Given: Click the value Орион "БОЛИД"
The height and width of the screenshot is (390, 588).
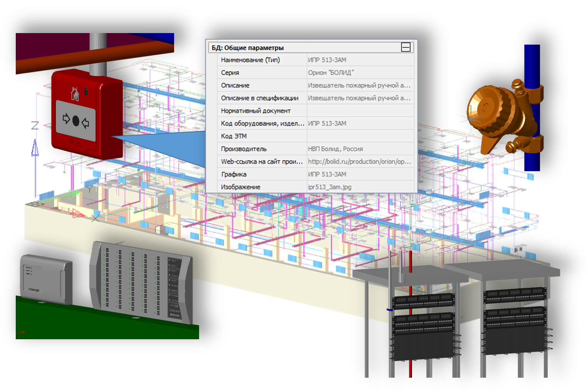Looking at the screenshot, I should [x=331, y=73].
